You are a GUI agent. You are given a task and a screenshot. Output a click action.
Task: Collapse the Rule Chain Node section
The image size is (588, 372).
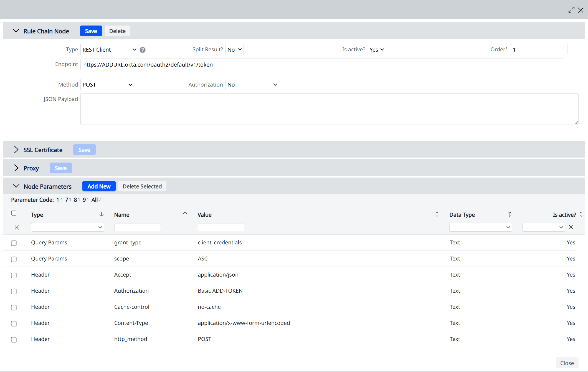[16, 31]
